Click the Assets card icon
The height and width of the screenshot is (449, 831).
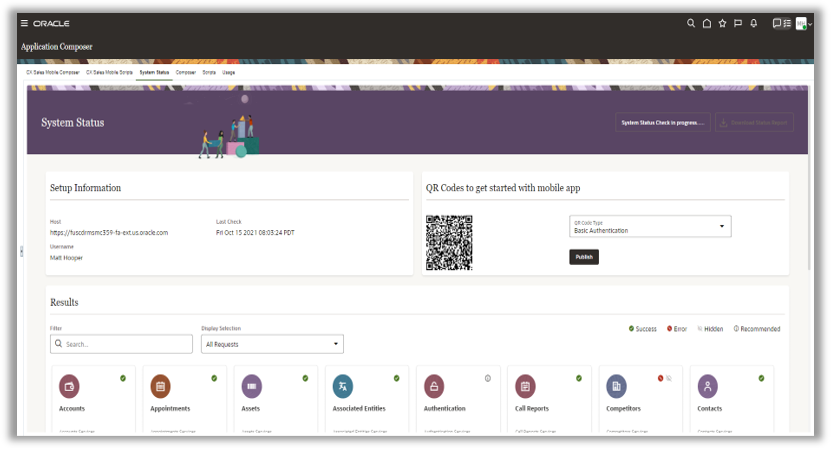(x=252, y=386)
